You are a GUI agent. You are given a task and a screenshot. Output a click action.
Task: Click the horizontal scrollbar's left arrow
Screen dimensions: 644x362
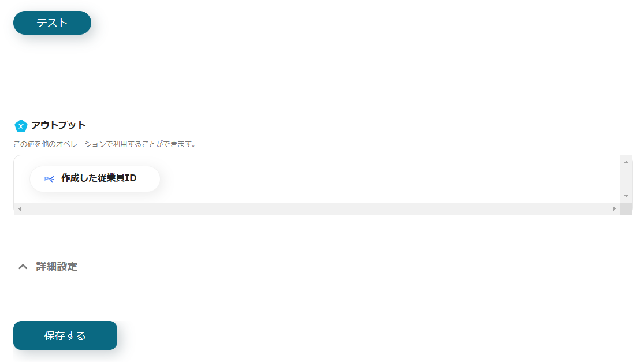point(20,208)
